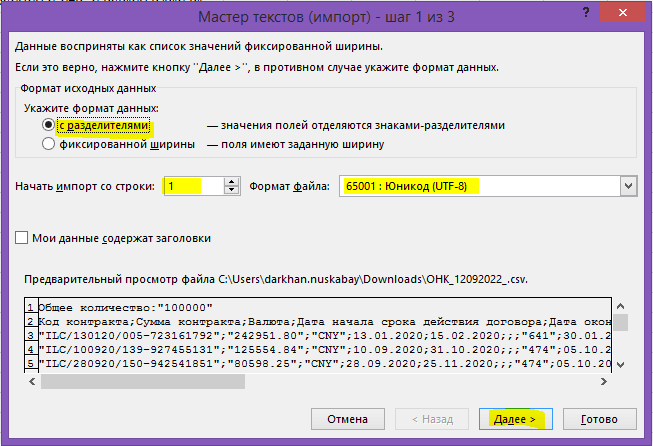Click right arrow of preview horizontal scrollbar
Screen dimensions: 653x446
603,380
